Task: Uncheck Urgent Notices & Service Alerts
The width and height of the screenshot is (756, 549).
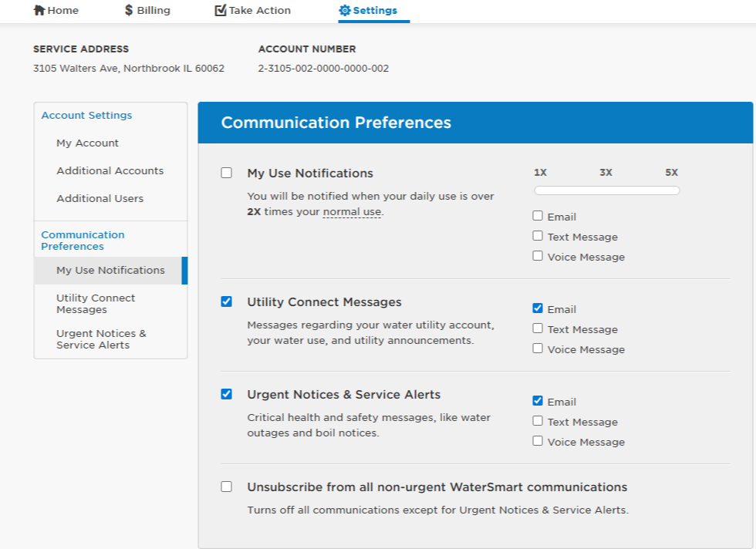Action: pyautogui.click(x=226, y=394)
